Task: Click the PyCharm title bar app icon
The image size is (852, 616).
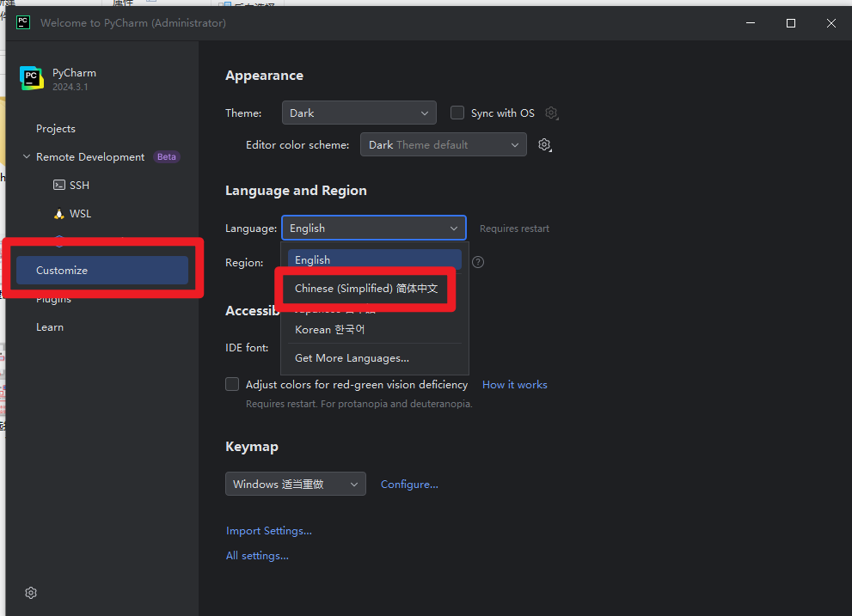Action: 23,22
